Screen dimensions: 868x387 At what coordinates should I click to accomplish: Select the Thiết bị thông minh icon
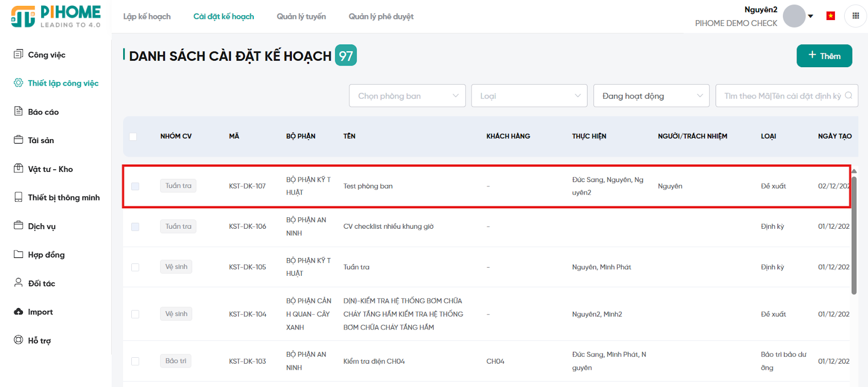point(18,197)
